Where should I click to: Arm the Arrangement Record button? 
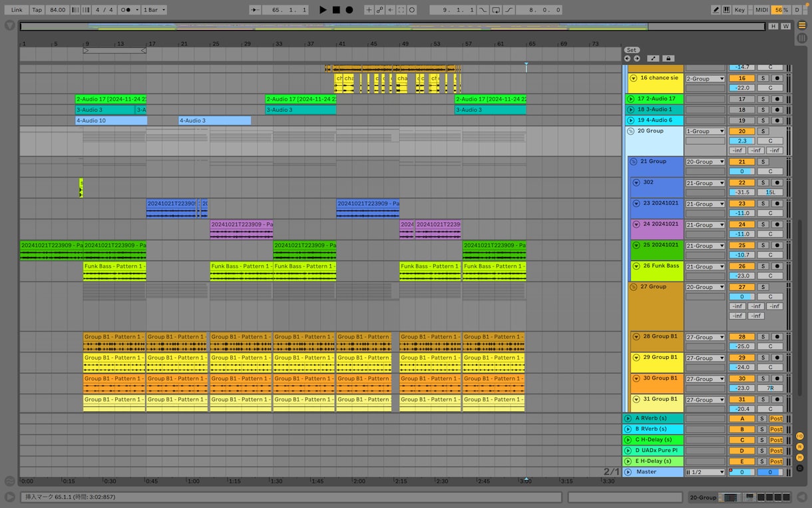349,10
